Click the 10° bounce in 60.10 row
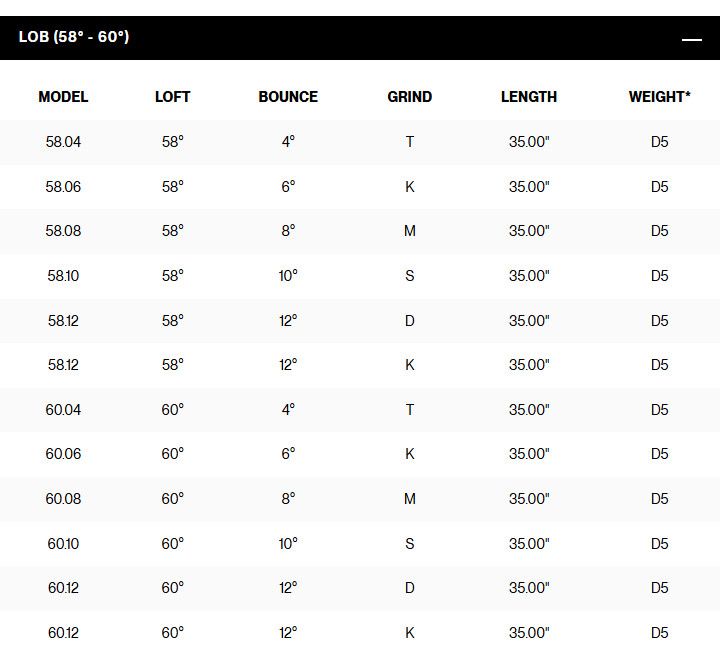The image size is (720, 660). [288, 544]
